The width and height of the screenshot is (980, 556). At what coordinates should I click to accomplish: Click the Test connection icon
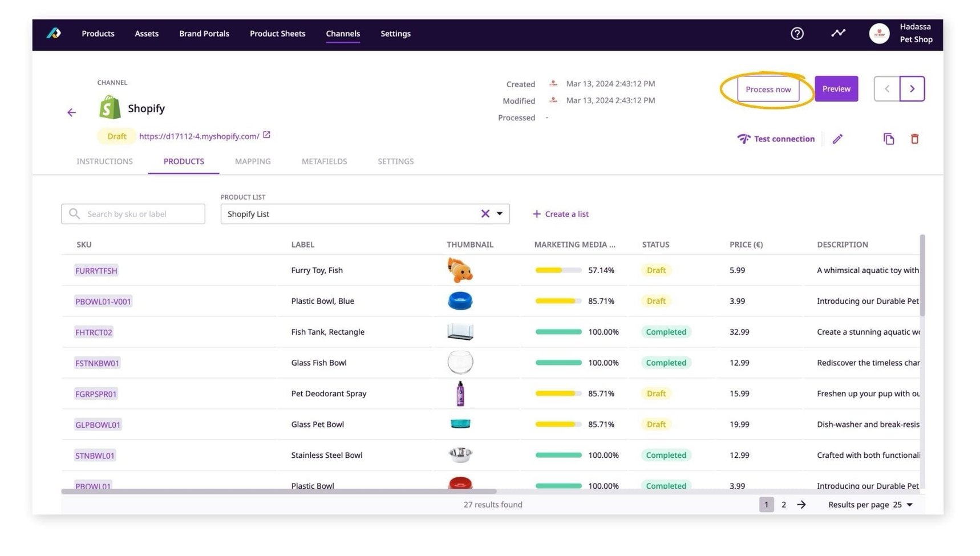[744, 139]
